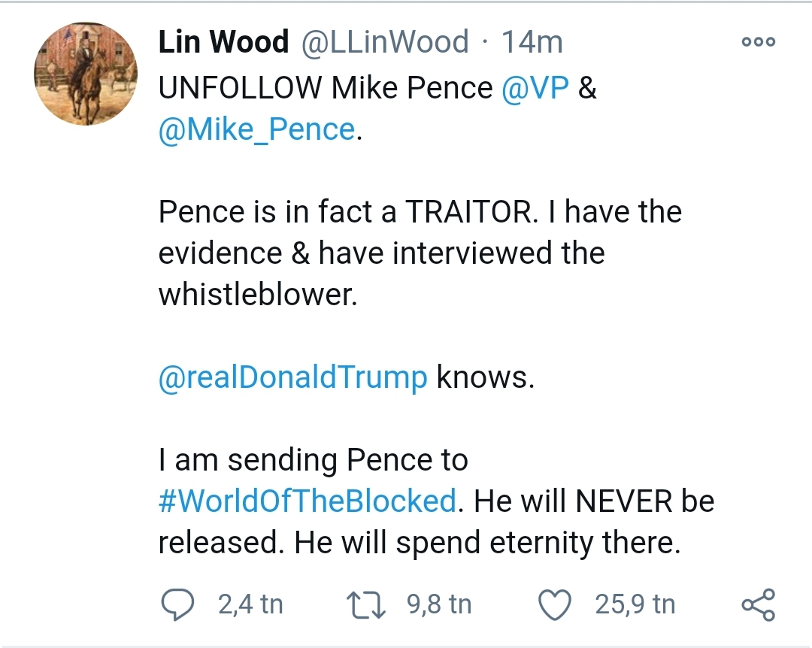Click the share icon on the tweet
Screen dimensions: 812x648
pyautogui.click(x=758, y=604)
